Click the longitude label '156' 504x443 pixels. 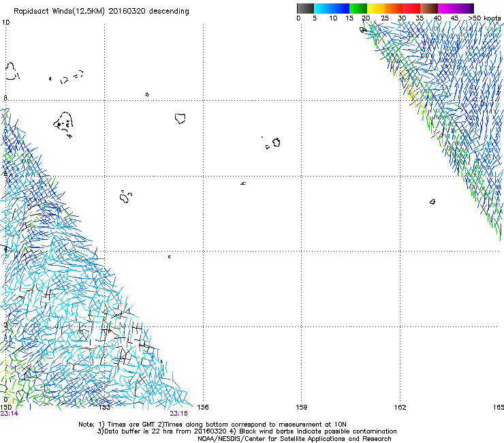tap(203, 407)
